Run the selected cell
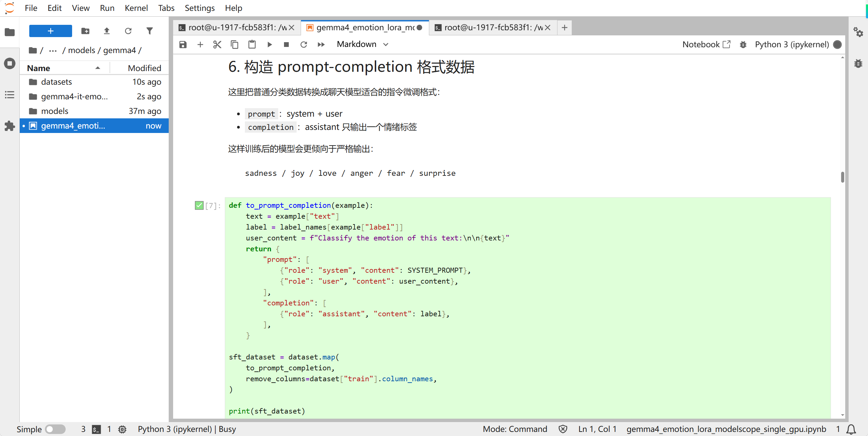 pyautogui.click(x=269, y=45)
